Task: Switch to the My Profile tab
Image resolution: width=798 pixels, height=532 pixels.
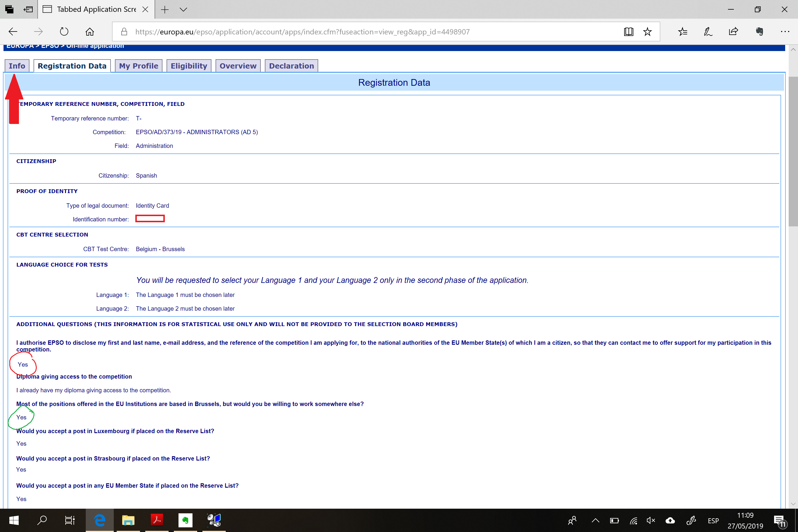Action: [x=139, y=66]
